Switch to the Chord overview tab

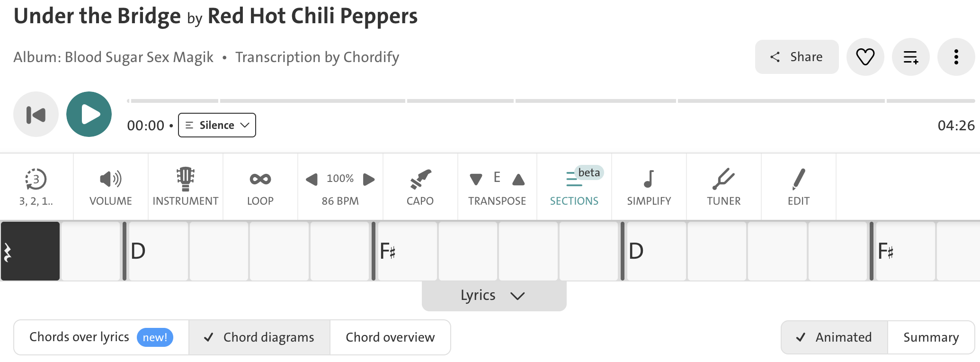click(390, 337)
